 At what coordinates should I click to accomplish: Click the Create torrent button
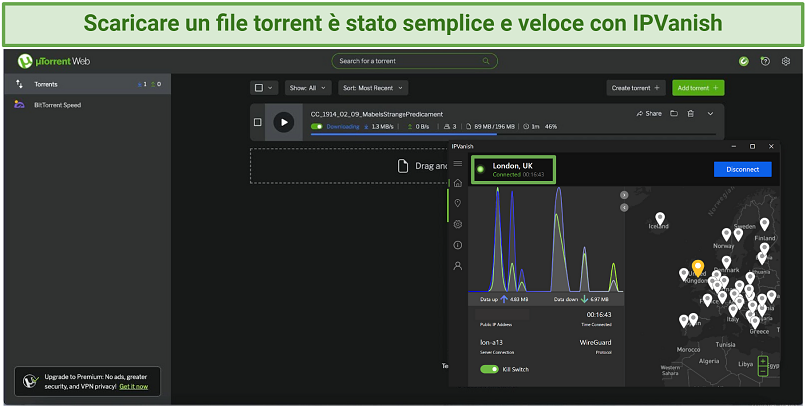click(635, 88)
